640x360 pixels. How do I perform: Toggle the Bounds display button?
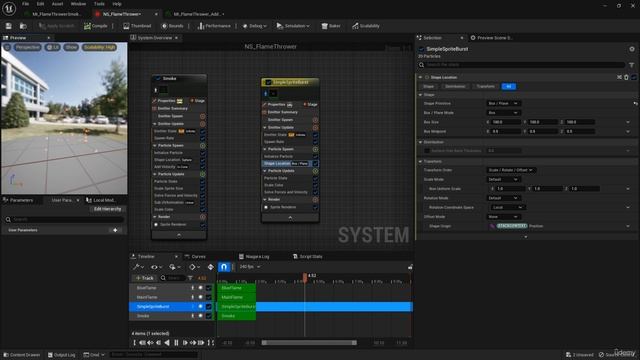(x=172, y=26)
